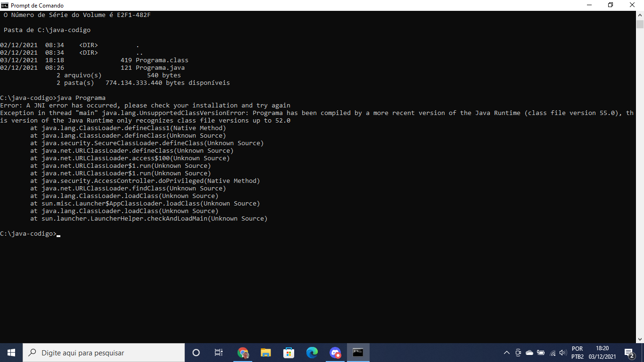Click the 'java Programa' command text

pyautogui.click(x=81, y=98)
